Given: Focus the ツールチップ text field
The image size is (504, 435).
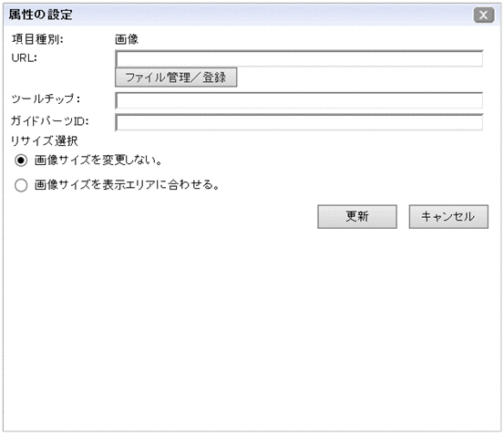Looking at the screenshot, I should 299,100.
